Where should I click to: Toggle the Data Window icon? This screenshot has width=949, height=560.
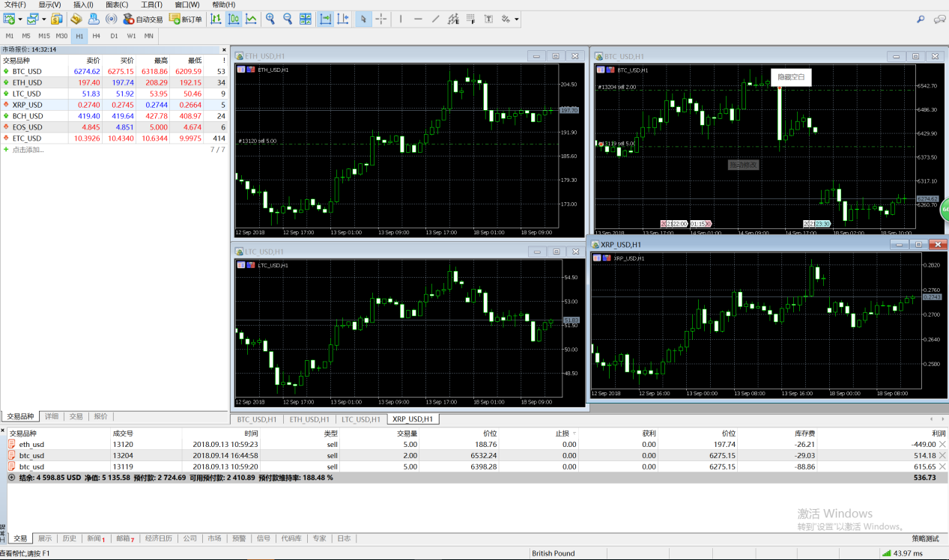(76, 19)
